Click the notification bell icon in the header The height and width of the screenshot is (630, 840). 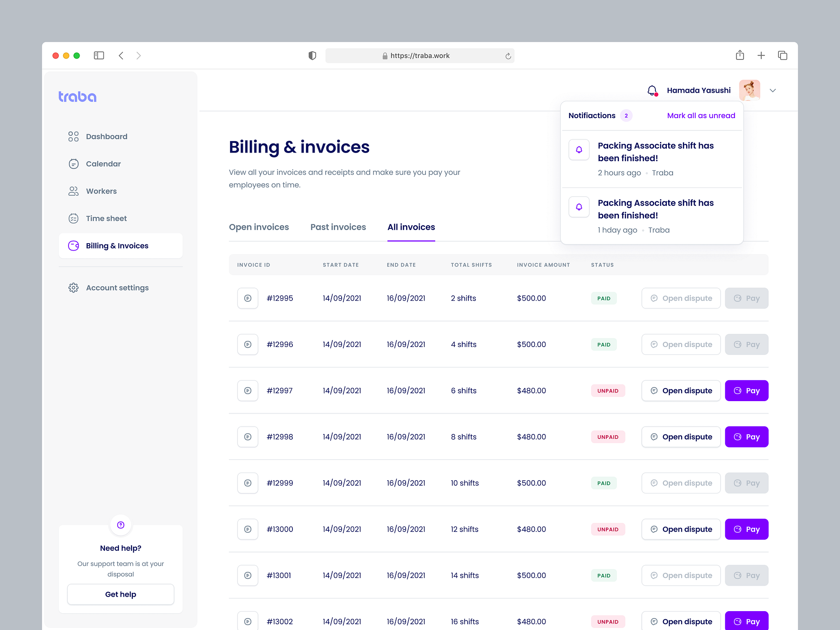coord(652,90)
